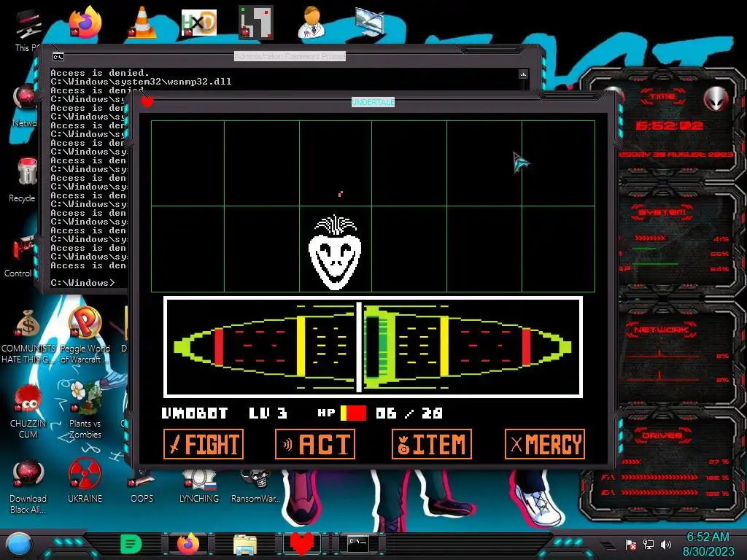Click the 06 / 20 HP value
This screenshot has height=560, width=747.
[x=409, y=413]
